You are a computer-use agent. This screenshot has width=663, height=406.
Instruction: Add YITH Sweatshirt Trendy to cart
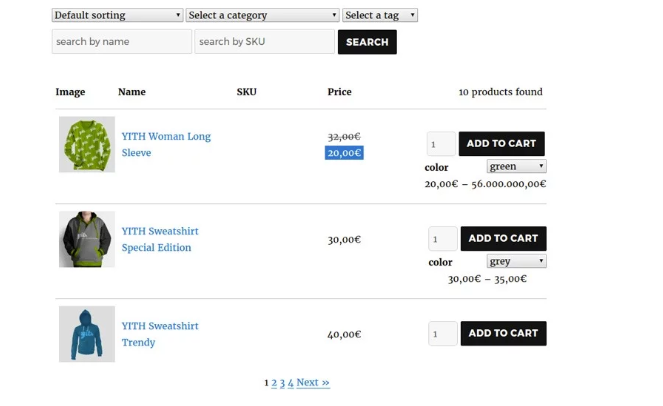(x=503, y=333)
